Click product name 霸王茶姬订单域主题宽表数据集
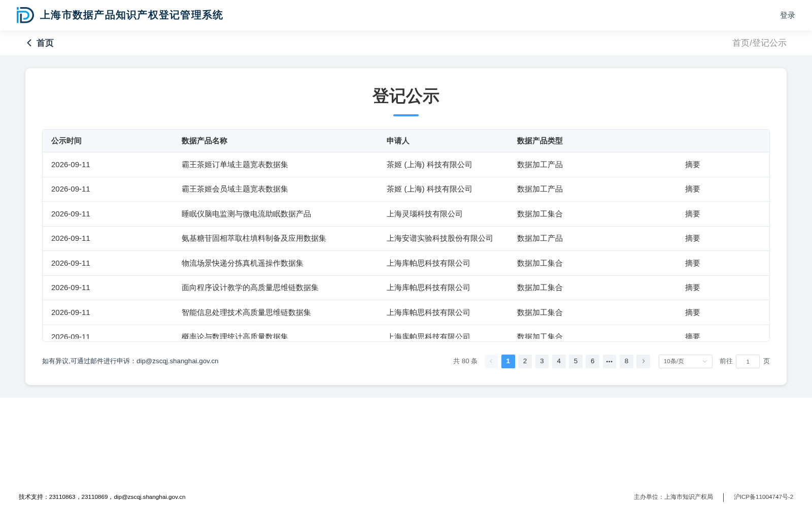This screenshot has height=508, width=812. [x=235, y=165]
